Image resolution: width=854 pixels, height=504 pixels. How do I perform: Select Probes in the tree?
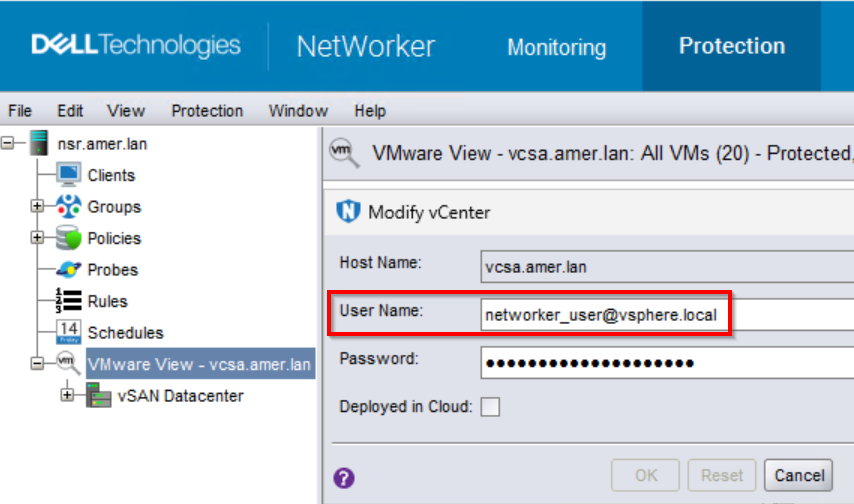(x=113, y=270)
